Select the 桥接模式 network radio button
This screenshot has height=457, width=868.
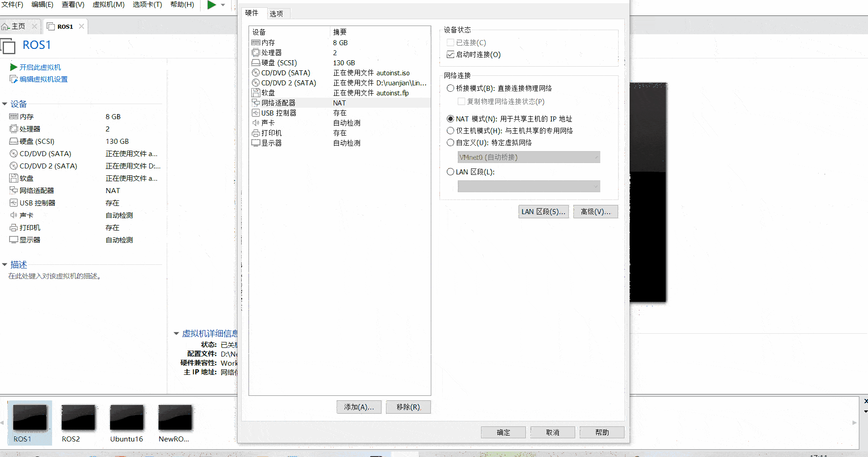(450, 88)
